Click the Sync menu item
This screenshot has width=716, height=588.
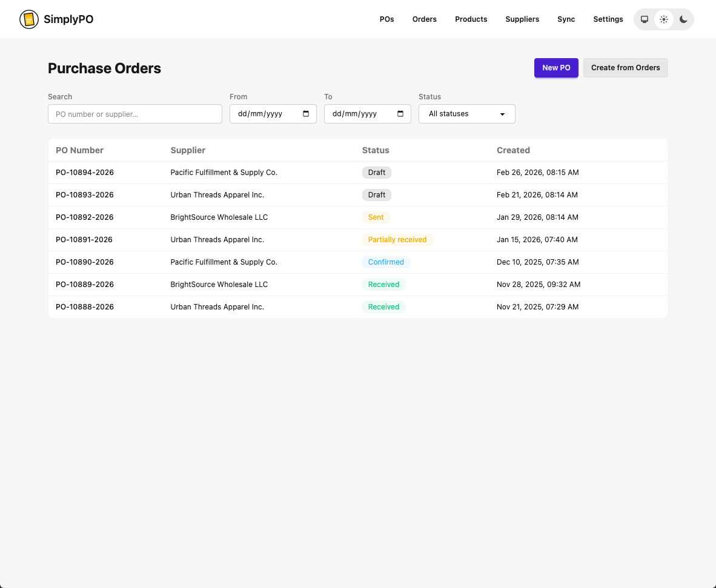point(566,19)
